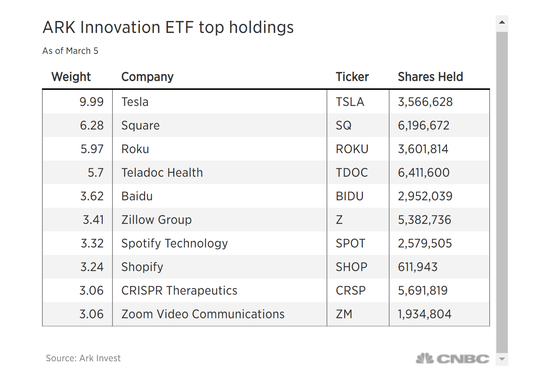Sort by the Company column header
Viewport: 550px width, 380px height.
coord(147,77)
